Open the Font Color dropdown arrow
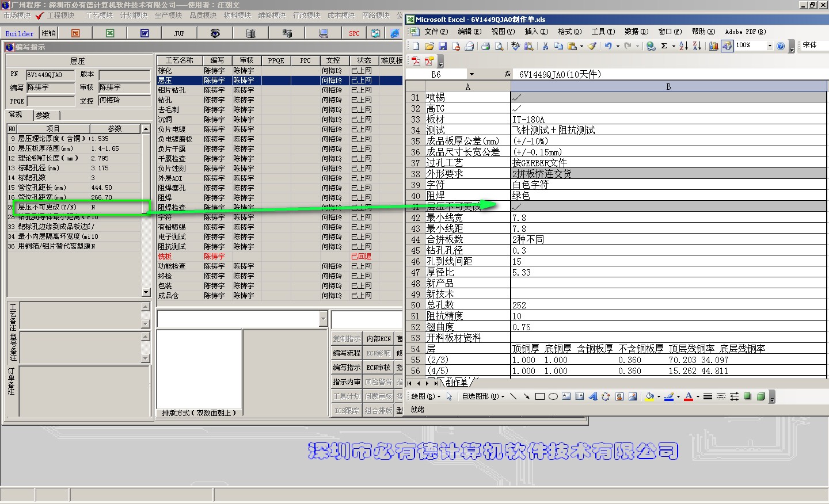The image size is (829, 504). pyautogui.click(x=698, y=396)
